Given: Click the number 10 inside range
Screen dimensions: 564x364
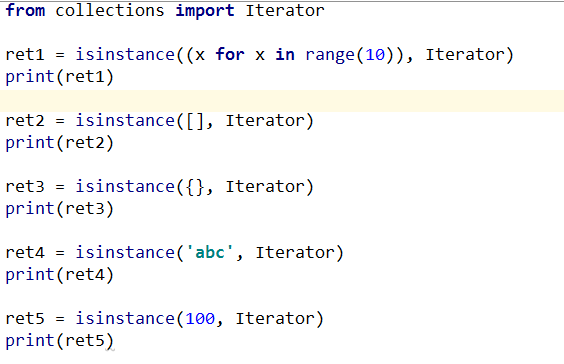Looking at the screenshot, I should (x=375, y=55).
